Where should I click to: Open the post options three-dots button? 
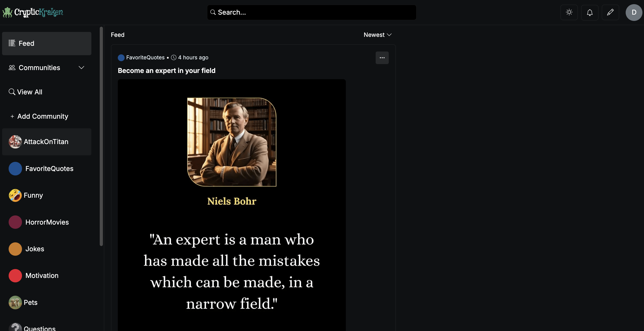(x=382, y=58)
